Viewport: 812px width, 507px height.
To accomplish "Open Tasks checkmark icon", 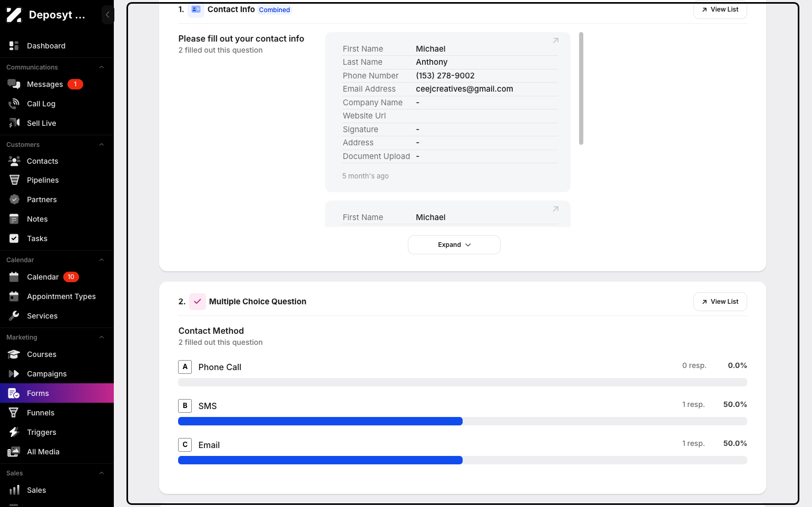I will [14, 238].
